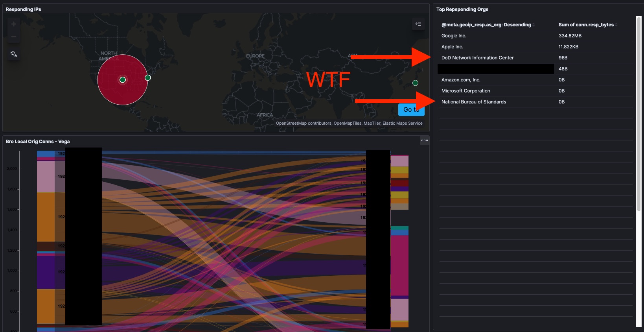
Task: Select the green marker on the US east coast
Action: pyautogui.click(x=148, y=77)
